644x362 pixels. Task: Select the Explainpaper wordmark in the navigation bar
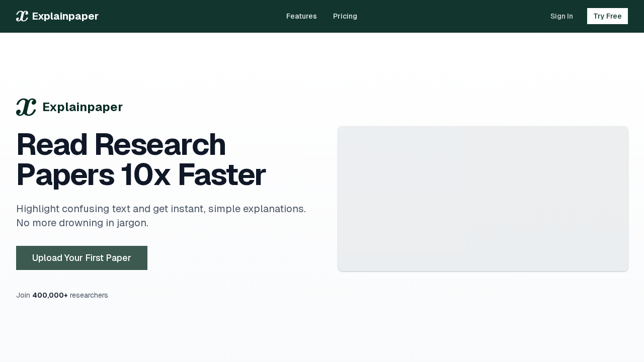[x=65, y=16]
